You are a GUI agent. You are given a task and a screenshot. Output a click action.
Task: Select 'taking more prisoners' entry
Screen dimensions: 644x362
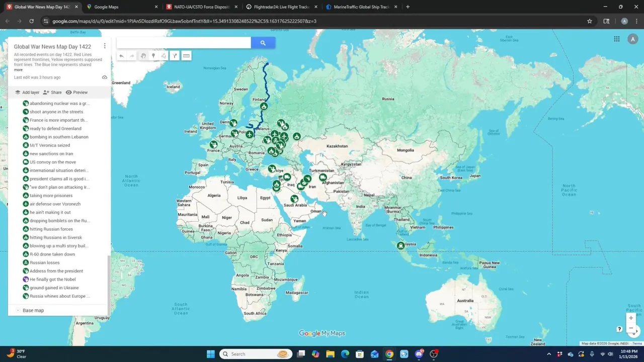tap(51, 196)
